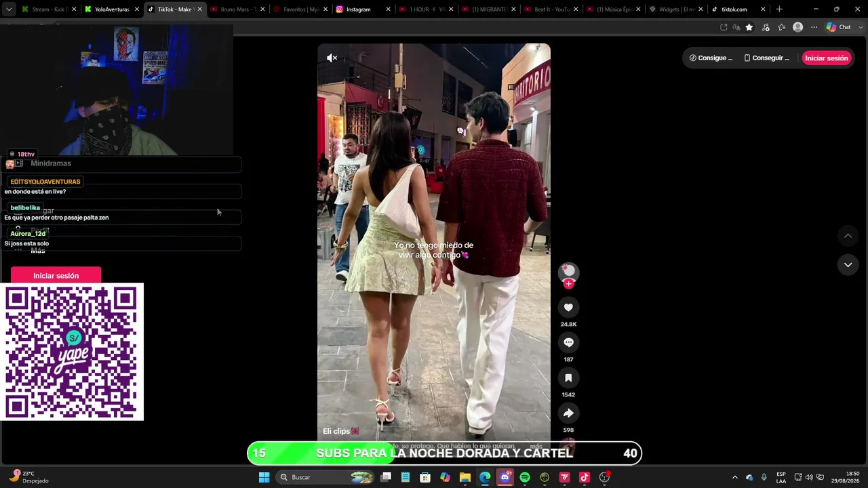Go to the previous video with the up chevron
The width and height of the screenshot is (868, 488).
[848, 236]
